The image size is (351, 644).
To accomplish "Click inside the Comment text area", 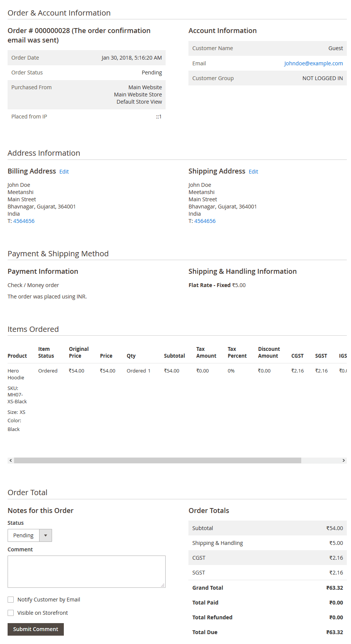I will [87, 571].
